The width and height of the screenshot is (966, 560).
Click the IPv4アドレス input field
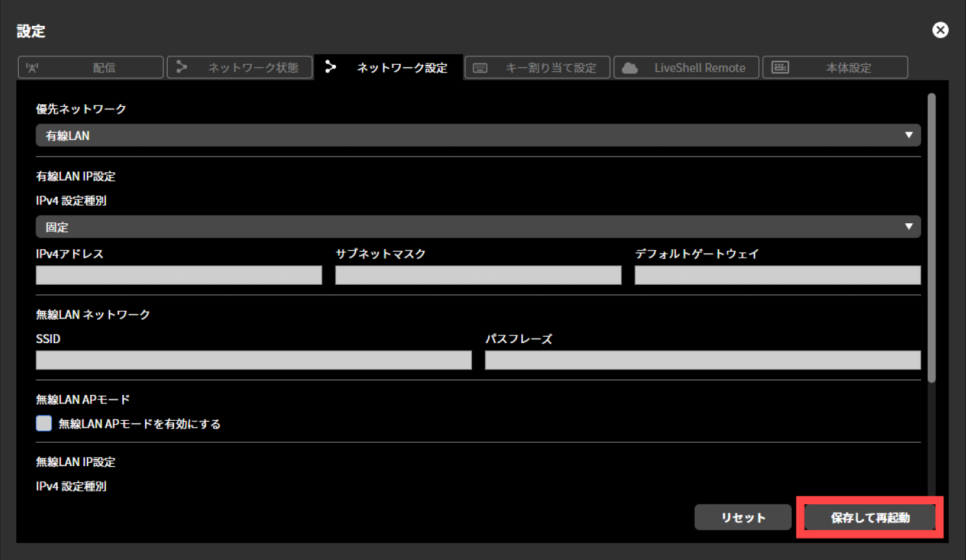178,275
